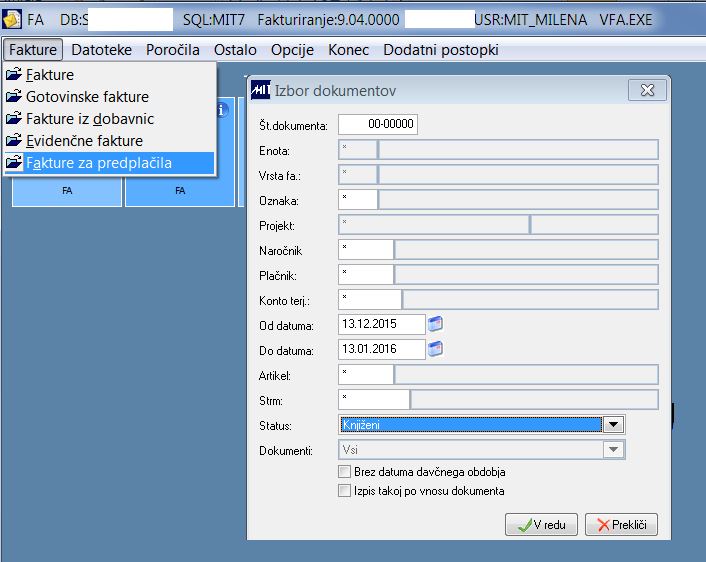Click the FA application icon in title bar
Viewport: 706px width, 562px height.
12,19
